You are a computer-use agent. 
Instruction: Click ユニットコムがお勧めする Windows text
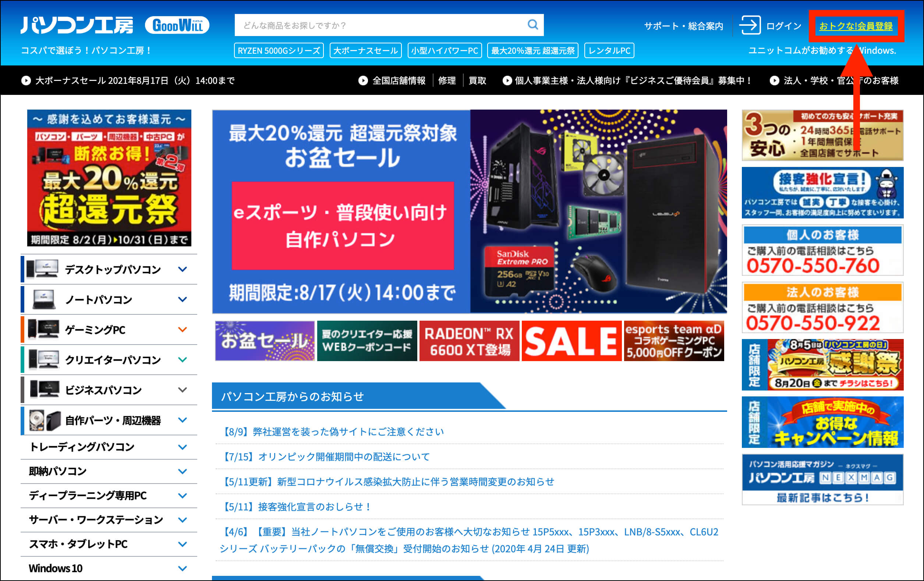point(822,50)
